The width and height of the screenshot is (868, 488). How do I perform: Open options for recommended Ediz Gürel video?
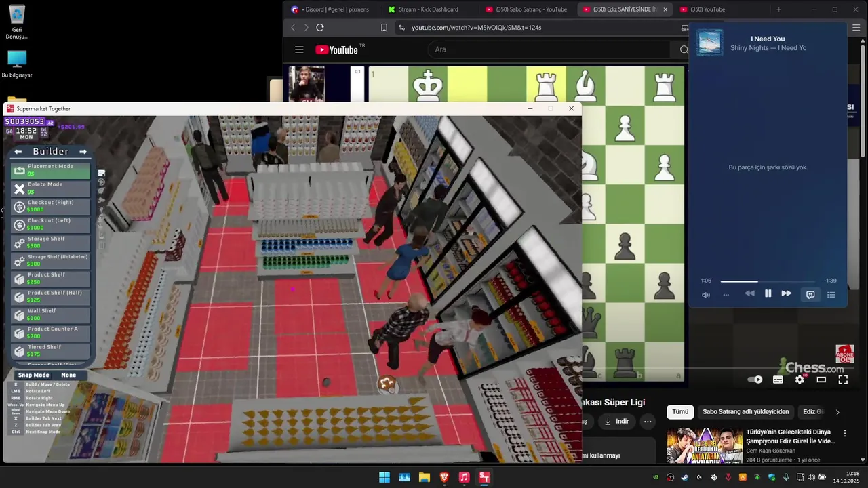pos(844,433)
